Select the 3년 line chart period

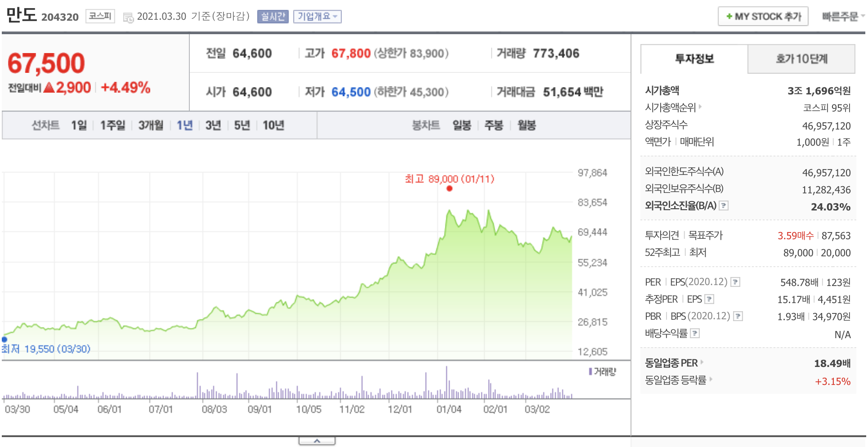tap(213, 125)
